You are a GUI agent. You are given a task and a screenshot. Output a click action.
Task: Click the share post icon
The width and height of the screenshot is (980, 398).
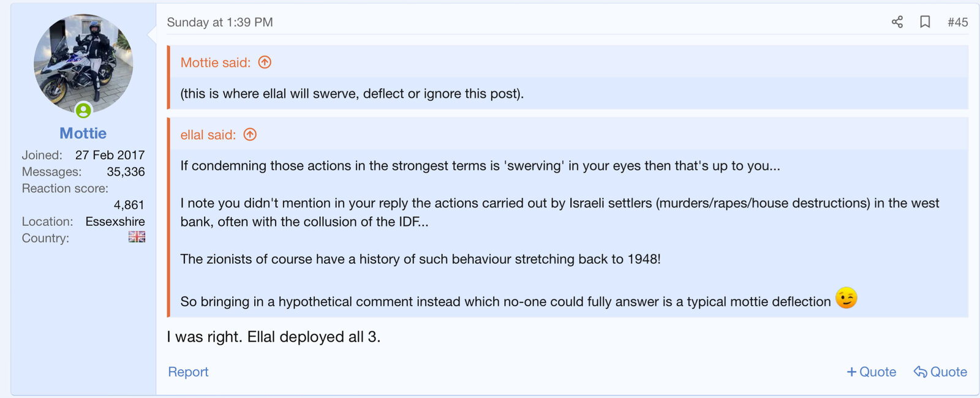pos(897,23)
